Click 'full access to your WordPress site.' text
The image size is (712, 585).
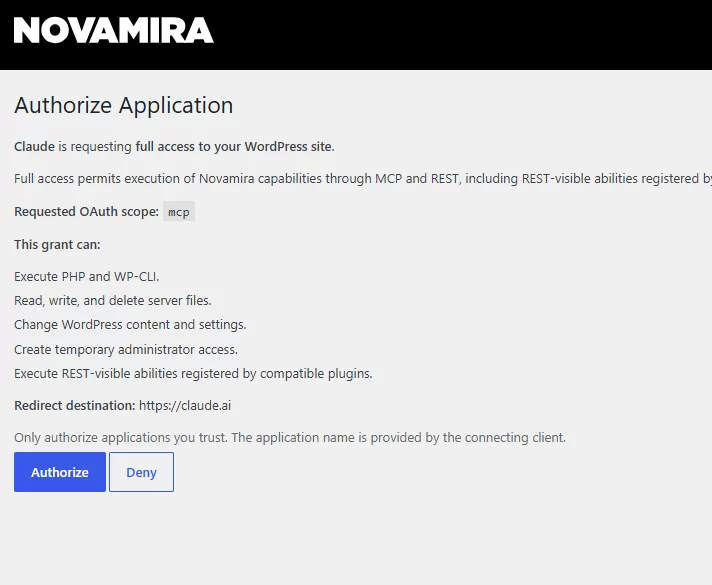tap(235, 147)
